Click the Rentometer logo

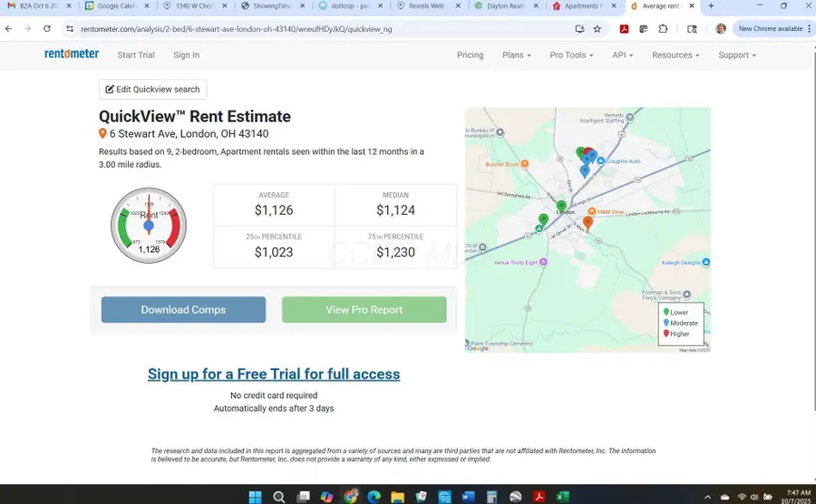[x=72, y=54]
